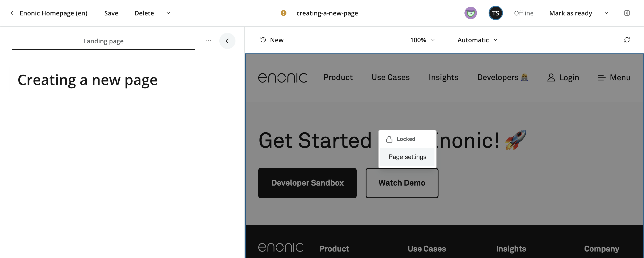The width and height of the screenshot is (644, 258).
Task: Click the Login user icon
Action: click(551, 78)
